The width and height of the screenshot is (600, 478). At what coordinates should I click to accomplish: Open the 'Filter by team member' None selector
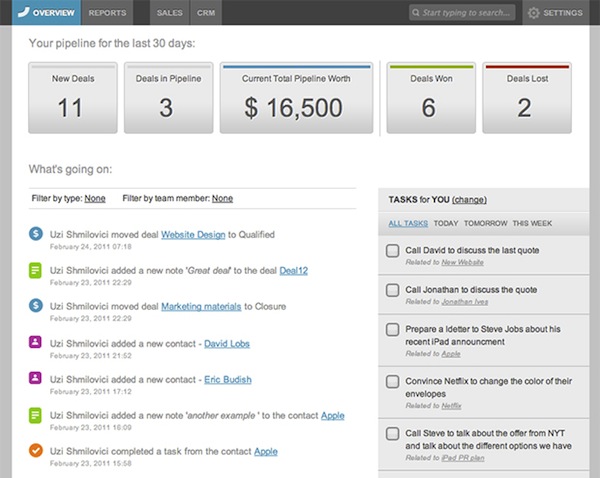tap(222, 198)
